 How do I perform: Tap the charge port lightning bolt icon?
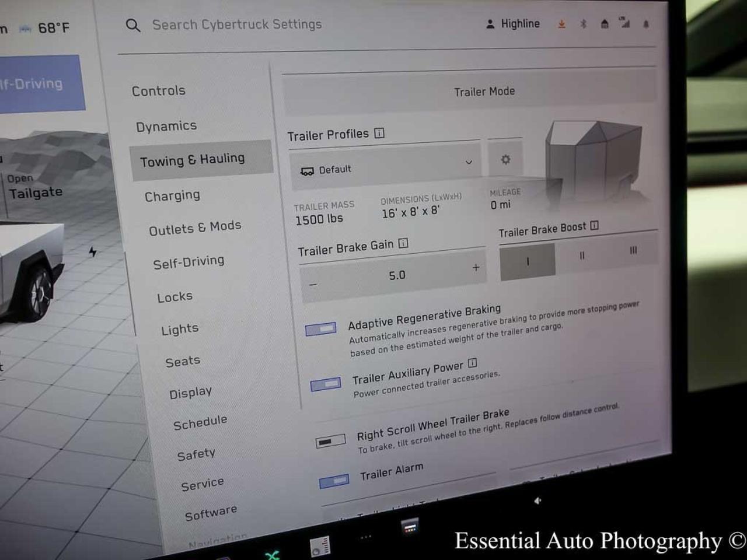pos(92,251)
